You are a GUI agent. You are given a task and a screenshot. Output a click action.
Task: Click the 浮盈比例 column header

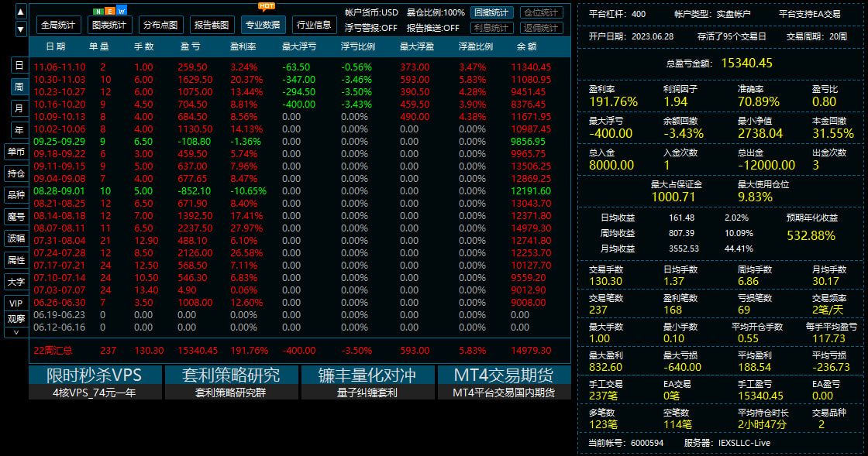(476, 46)
